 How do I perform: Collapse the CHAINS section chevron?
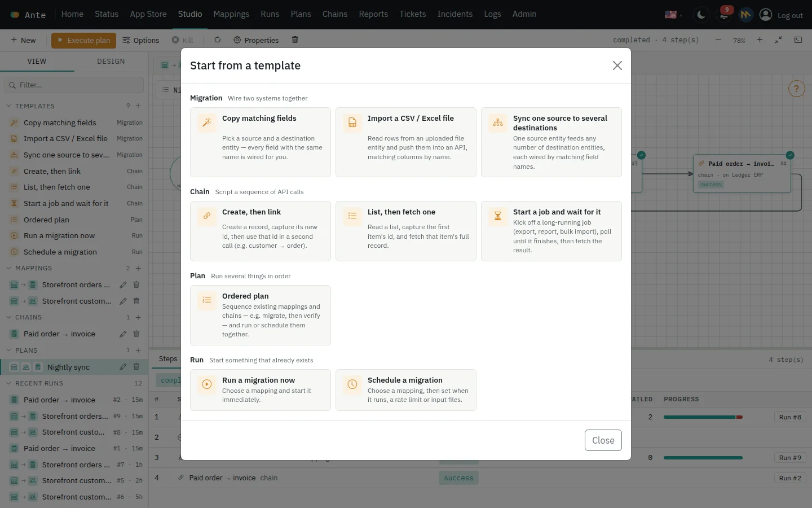8,317
